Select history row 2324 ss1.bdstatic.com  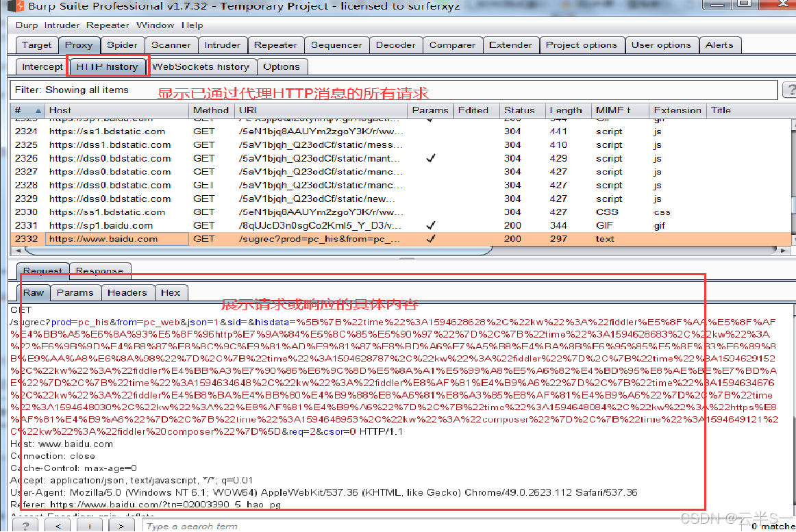pos(401,131)
